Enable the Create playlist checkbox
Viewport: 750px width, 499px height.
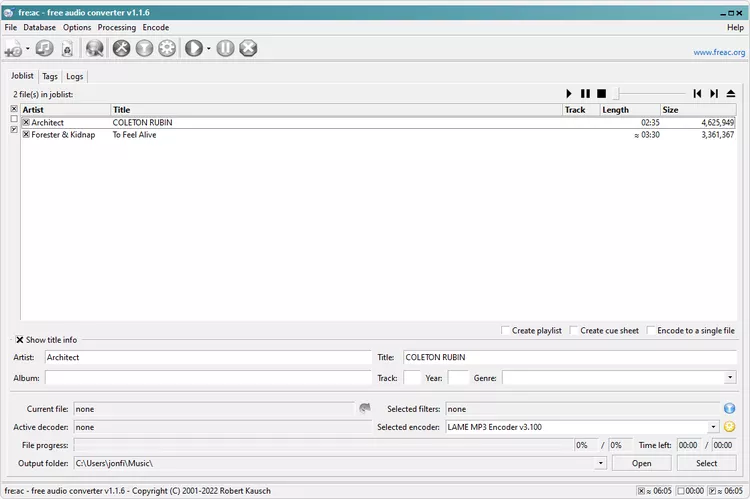coord(506,331)
